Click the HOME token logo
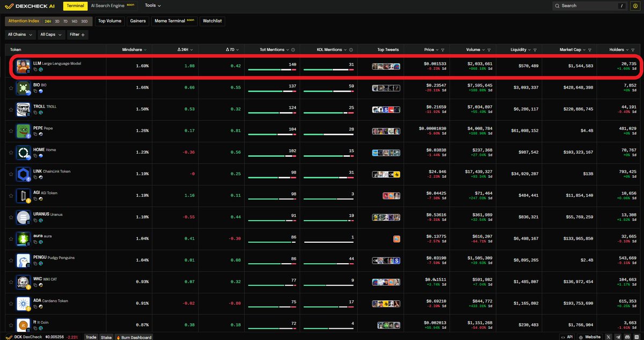The height and width of the screenshot is (340, 644). point(23,153)
